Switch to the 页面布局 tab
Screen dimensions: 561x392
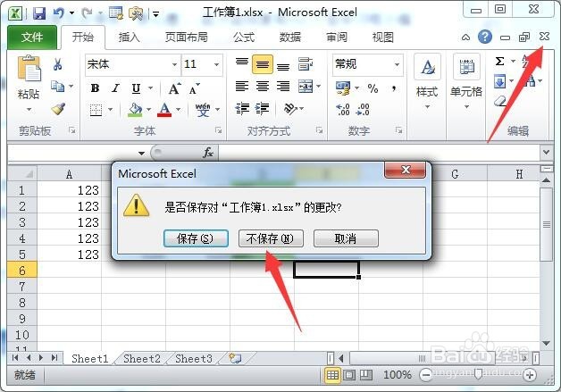tap(186, 37)
